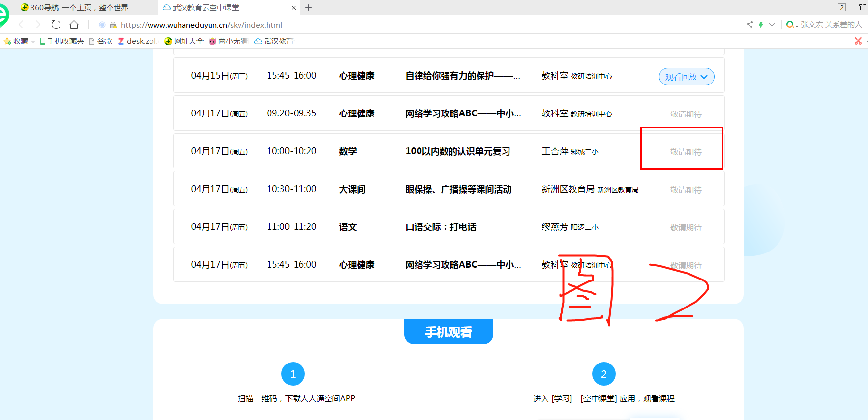Open the 手机收藏夹 bookmark
The height and width of the screenshot is (420, 868).
pos(62,41)
